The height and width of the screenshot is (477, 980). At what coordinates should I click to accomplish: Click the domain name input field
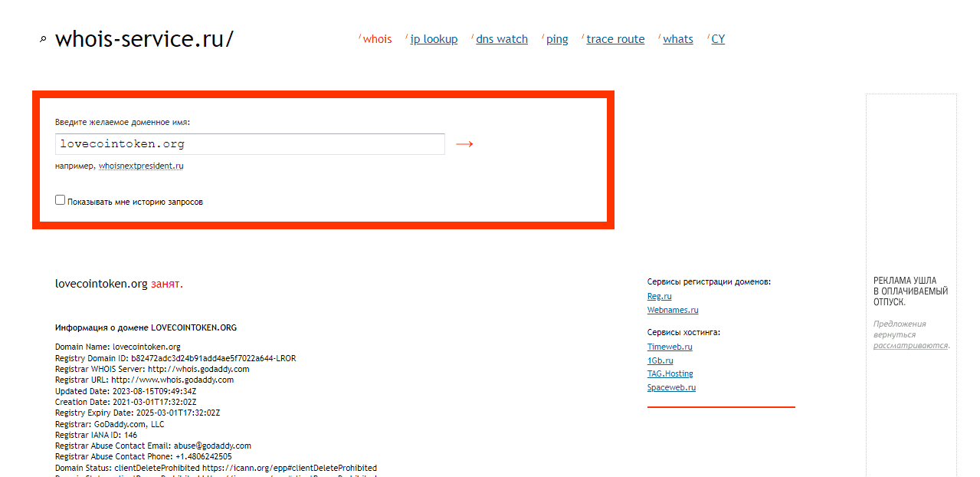[250, 144]
